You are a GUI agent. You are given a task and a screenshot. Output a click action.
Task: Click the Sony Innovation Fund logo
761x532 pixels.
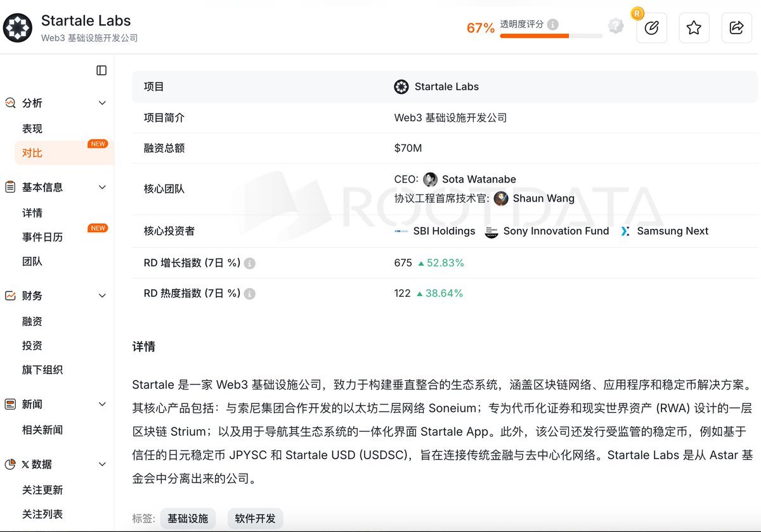click(491, 231)
